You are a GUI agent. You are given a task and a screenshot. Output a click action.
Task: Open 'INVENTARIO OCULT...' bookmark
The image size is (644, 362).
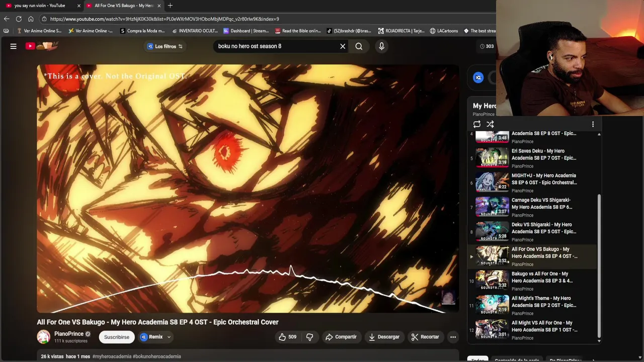point(195,31)
